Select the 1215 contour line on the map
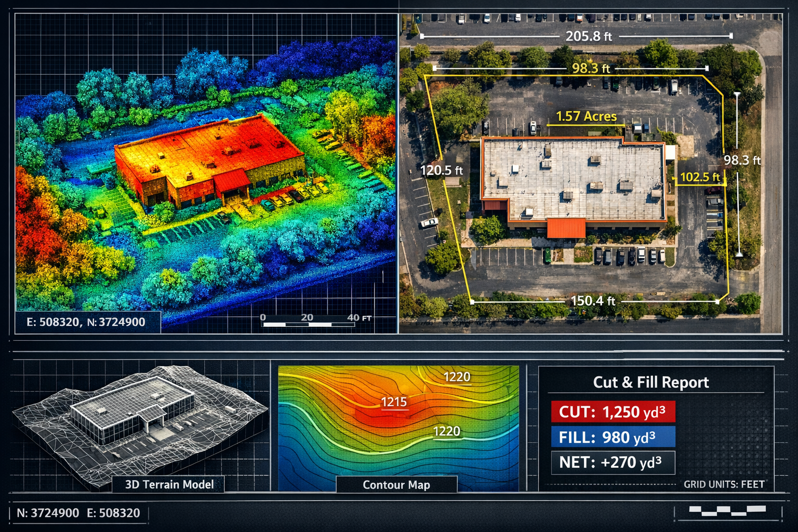The height and width of the screenshot is (532, 798). click(x=393, y=401)
